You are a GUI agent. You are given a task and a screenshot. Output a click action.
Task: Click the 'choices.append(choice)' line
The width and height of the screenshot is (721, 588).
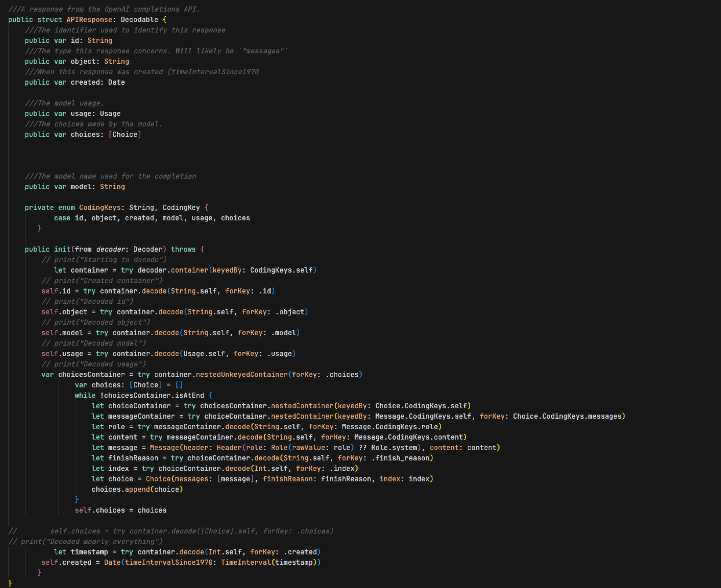click(x=137, y=489)
